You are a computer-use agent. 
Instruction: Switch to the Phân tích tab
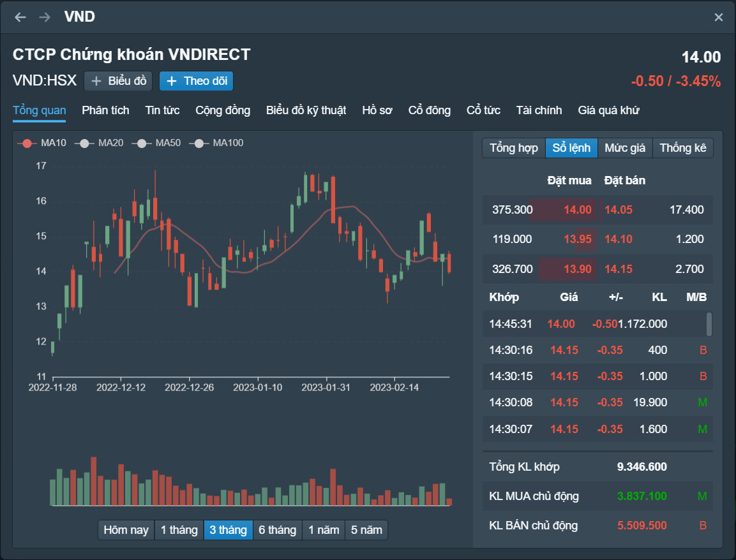tap(105, 110)
